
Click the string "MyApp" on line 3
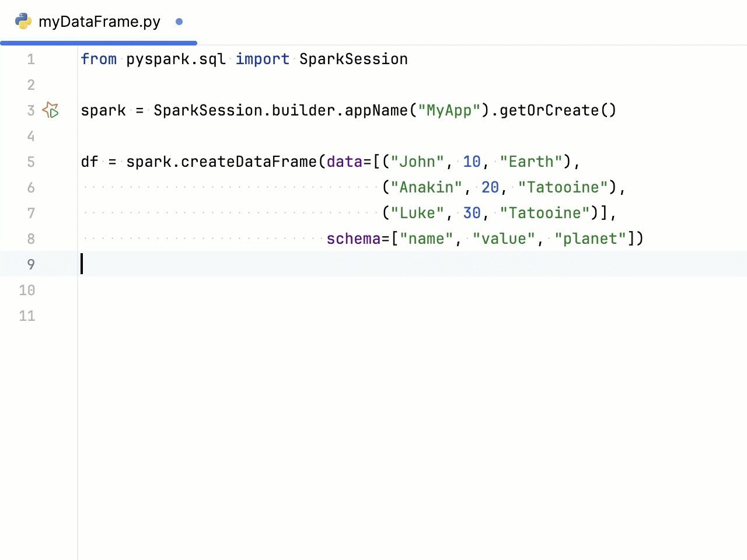point(449,110)
